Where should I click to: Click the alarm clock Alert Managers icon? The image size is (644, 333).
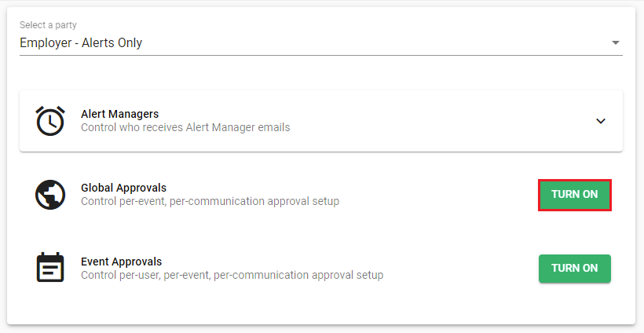(50, 121)
